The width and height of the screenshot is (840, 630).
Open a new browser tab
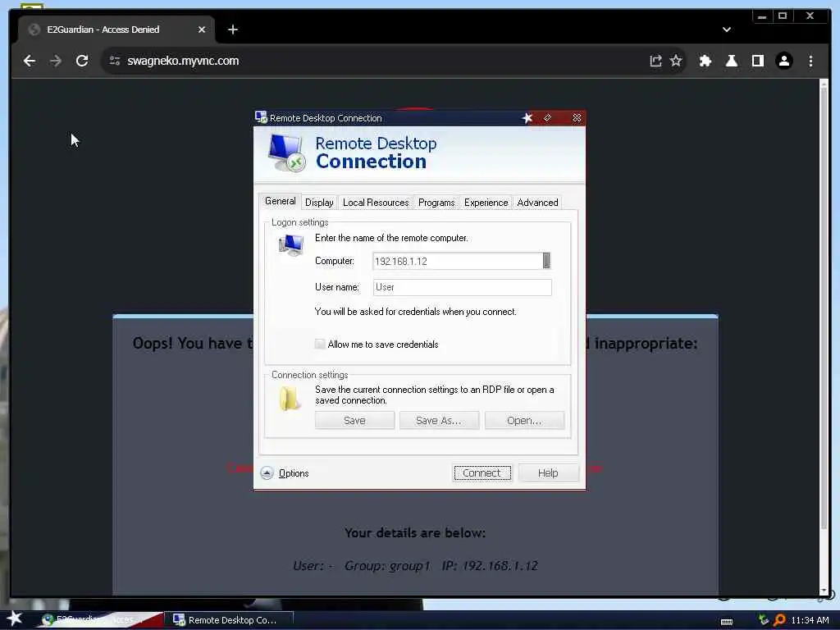(232, 30)
